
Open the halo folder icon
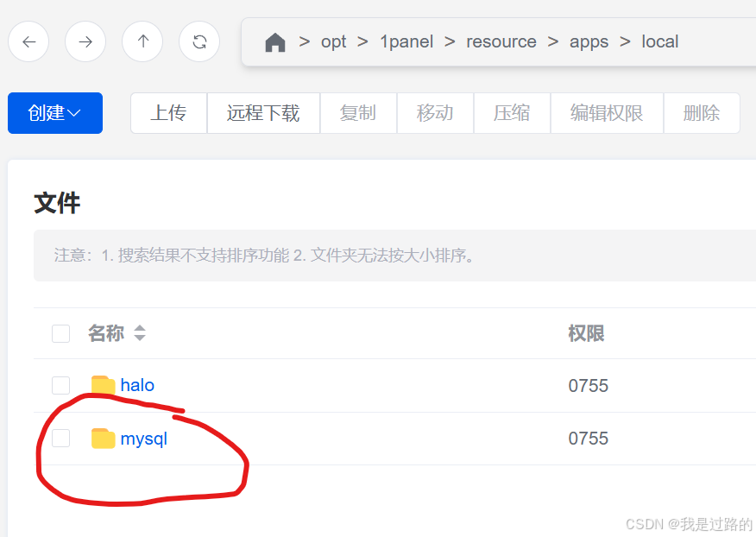pyautogui.click(x=104, y=385)
